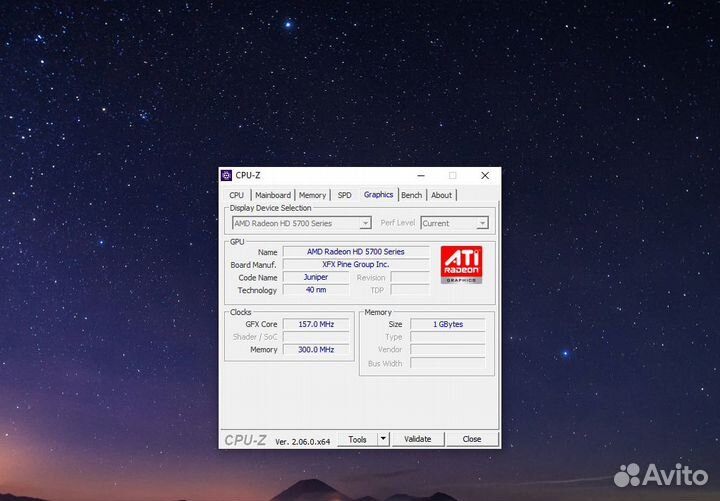
Task: Click the ATI Radeon Graphics logo
Action: [x=461, y=264]
